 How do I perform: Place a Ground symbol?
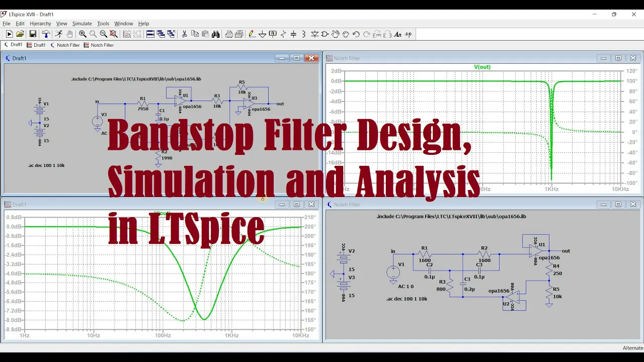[263, 34]
